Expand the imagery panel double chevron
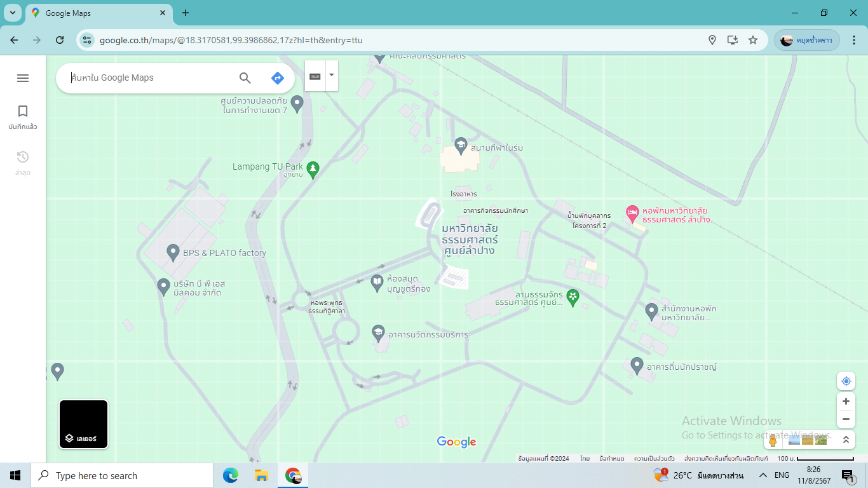Image resolution: width=868 pixels, height=488 pixels. point(846,440)
